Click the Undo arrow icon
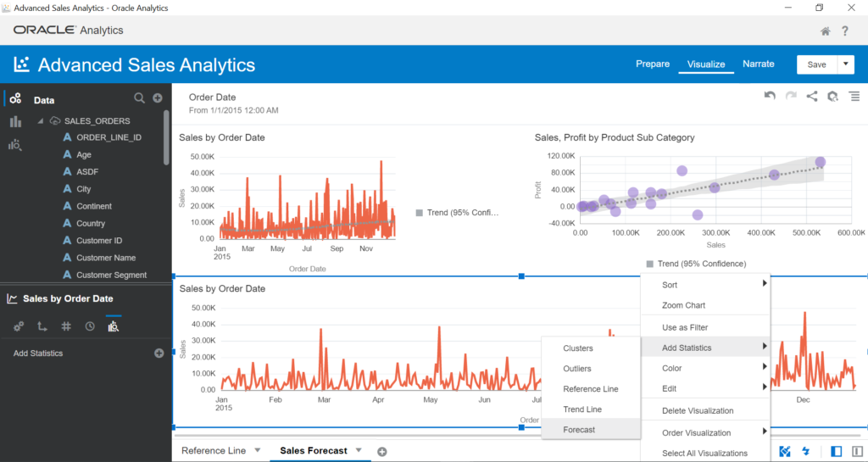This screenshot has height=462, width=868. 770,96
